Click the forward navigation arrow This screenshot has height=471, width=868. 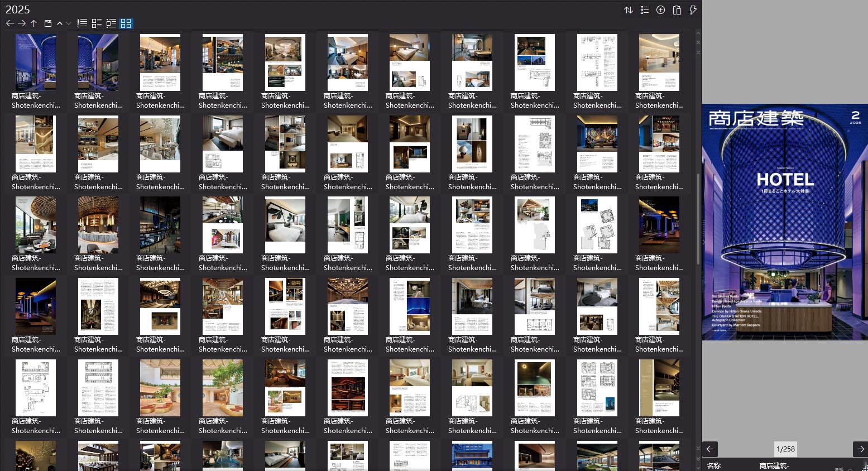click(x=22, y=23)
